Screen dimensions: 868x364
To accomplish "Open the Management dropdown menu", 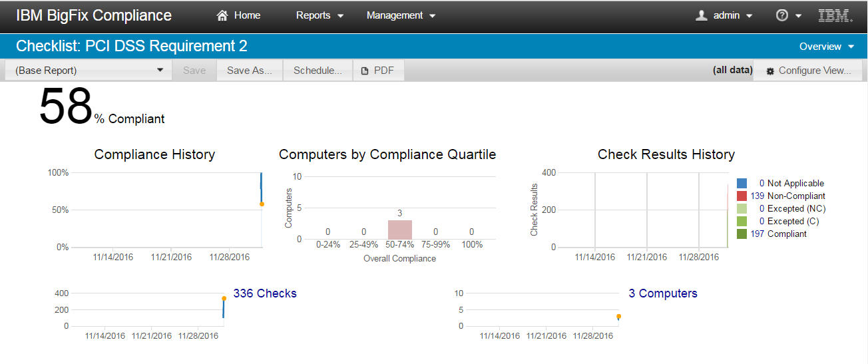I will (x=401, y=15).
